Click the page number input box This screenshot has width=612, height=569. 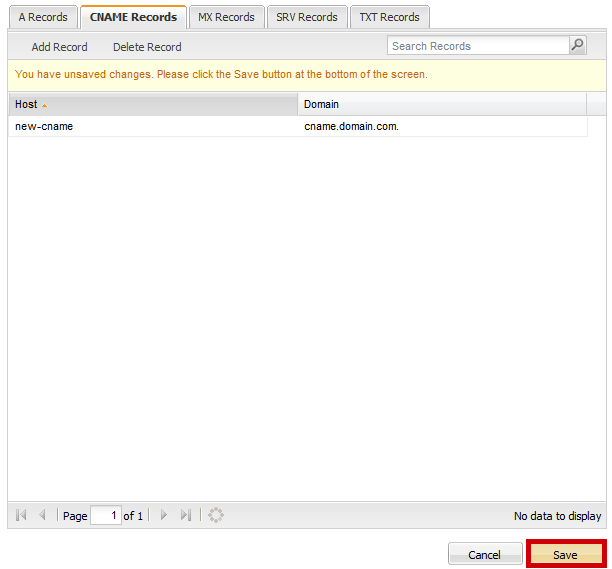coord(105,516)
